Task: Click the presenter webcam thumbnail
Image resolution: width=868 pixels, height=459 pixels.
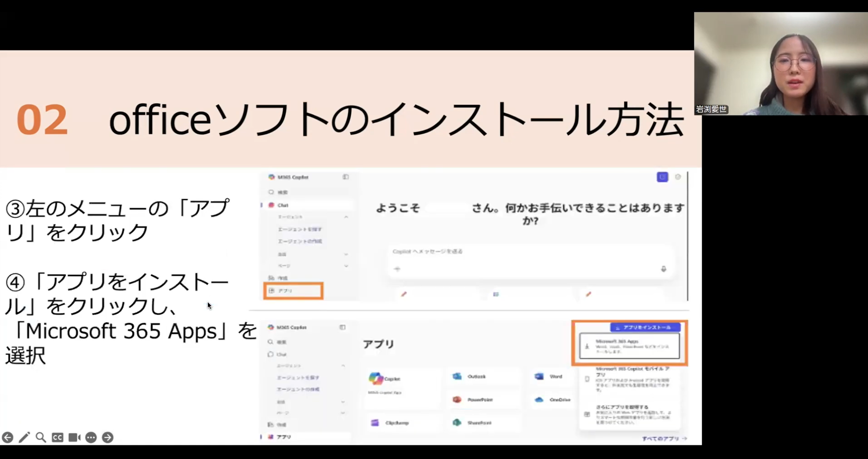Action: (781, 64)
